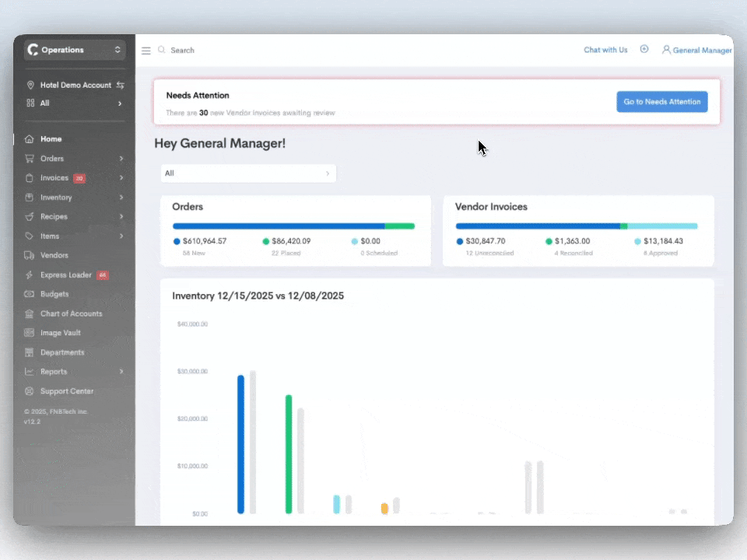This screenshot has height=560, width=747.
Task: Click the Express Loader lightning icon
Action: pyautogui.click(x=30, y=275)
